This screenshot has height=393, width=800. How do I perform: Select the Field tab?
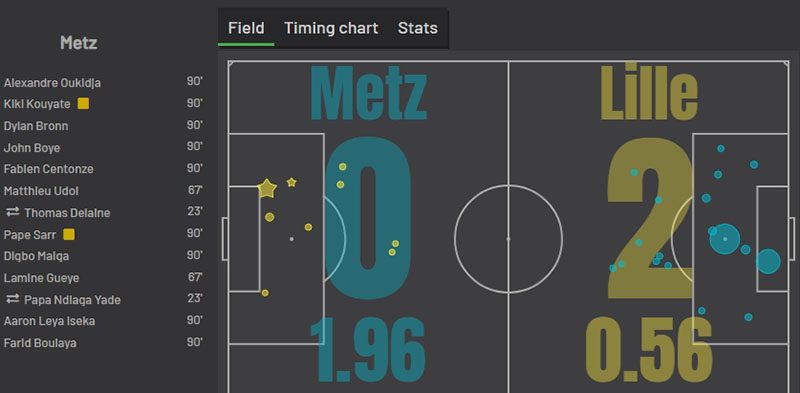point(246,28)
